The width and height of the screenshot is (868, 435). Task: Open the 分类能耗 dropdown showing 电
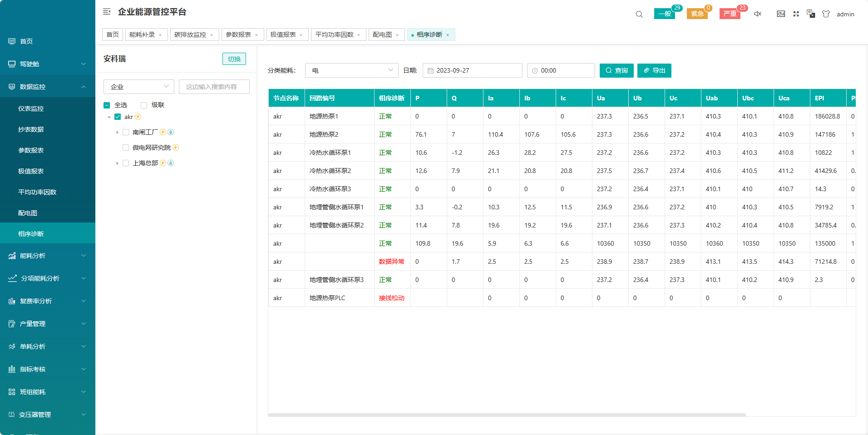[x=351, y=70]
